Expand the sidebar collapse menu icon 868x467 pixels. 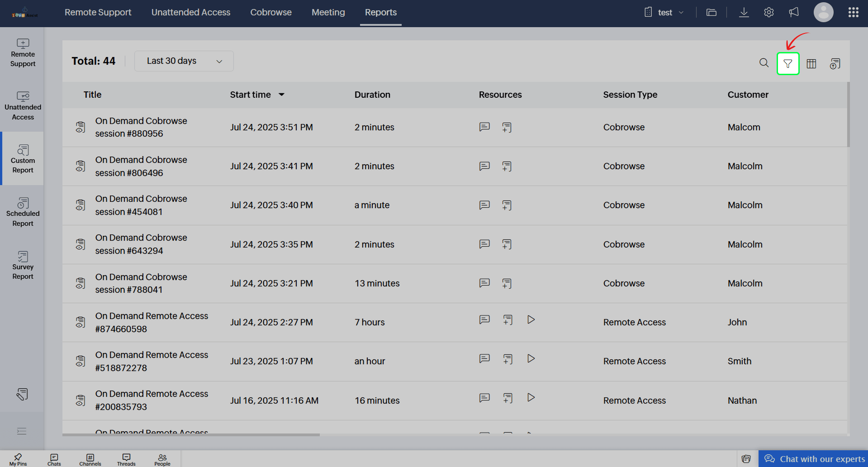[x=22, y=431]
